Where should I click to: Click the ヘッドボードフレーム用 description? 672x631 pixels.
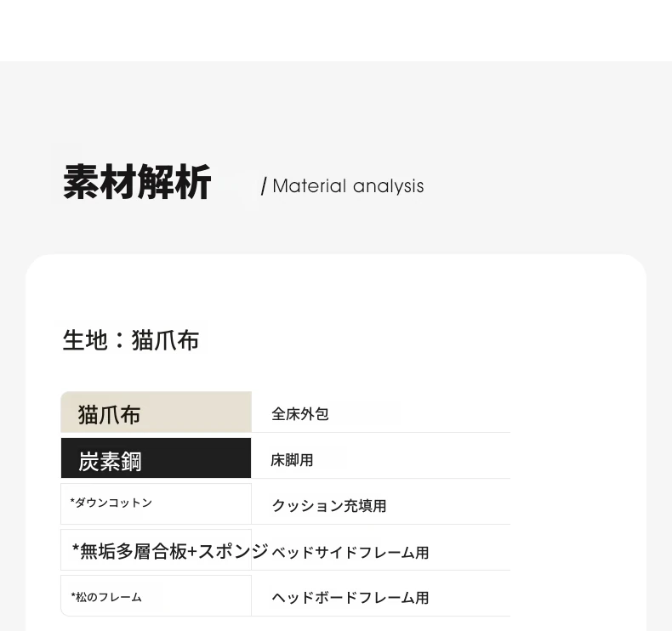(x=350, y=598)
